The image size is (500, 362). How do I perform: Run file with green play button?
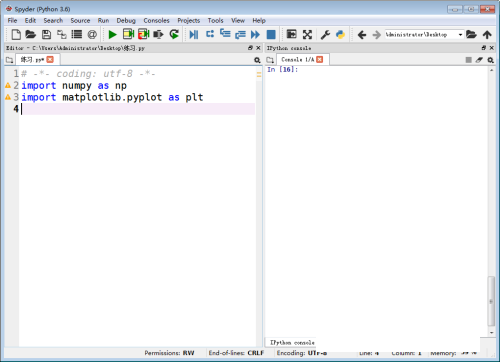[x=113, y=34]
